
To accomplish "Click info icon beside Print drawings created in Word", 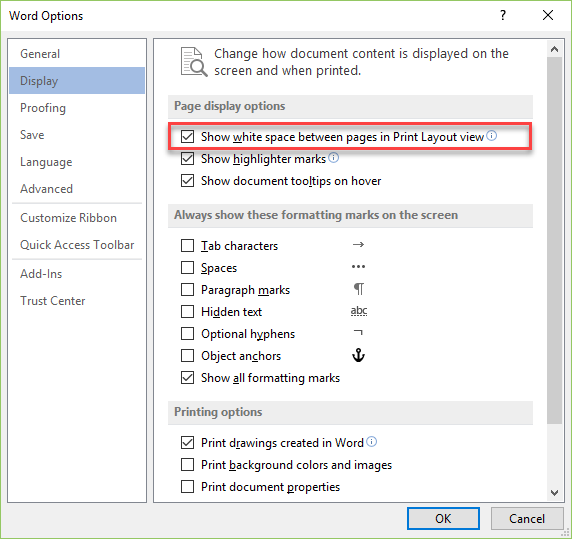I will tap(371, 442).
